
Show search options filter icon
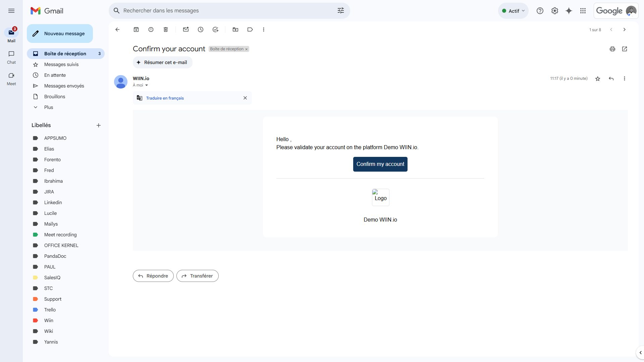pyautogui.click(x=341, y=11)
